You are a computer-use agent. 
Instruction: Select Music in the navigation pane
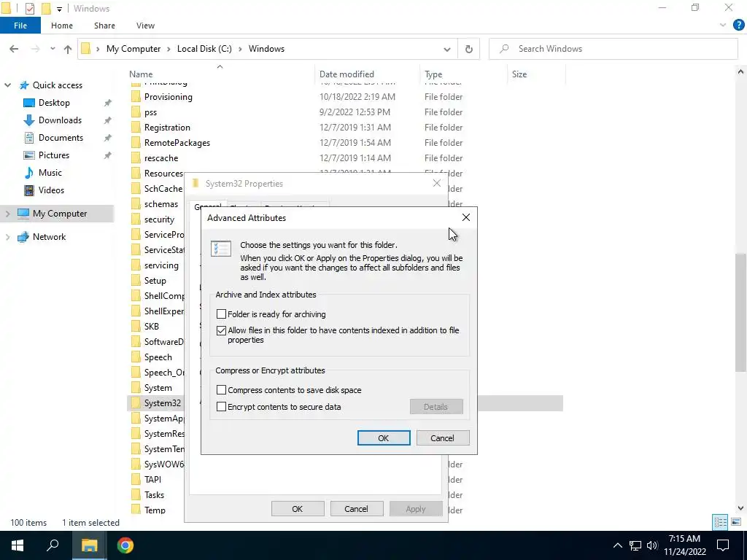[x=50, y=173]
